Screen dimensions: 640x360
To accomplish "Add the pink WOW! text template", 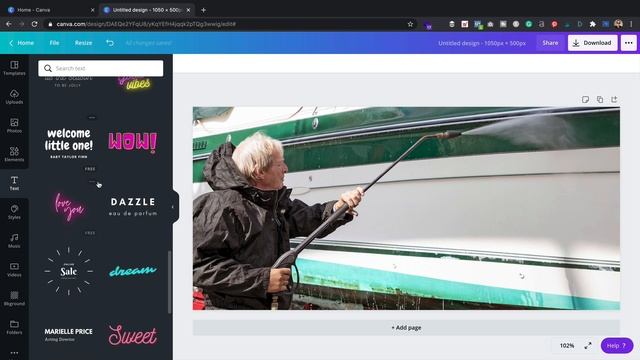I will tap(133, 142).
